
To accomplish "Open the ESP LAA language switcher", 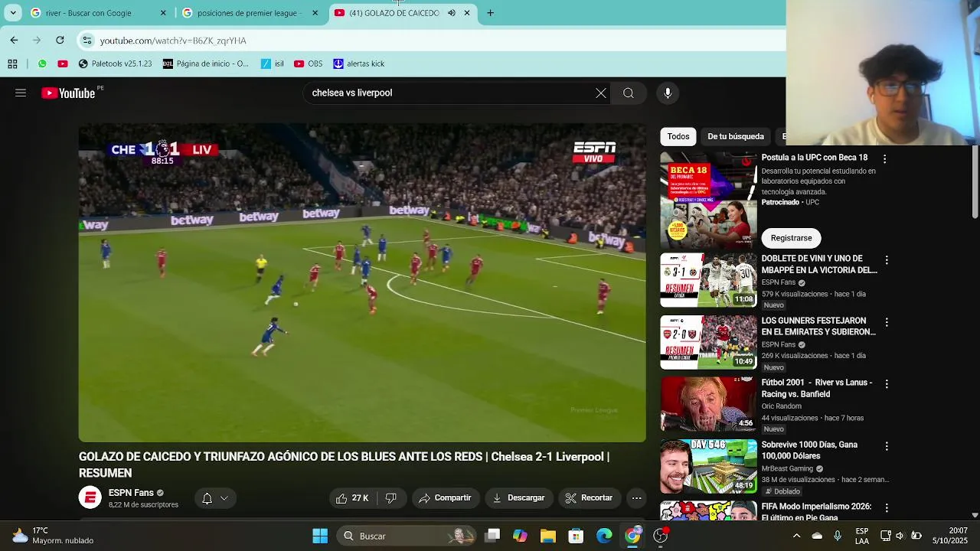I will pos(862,536).
